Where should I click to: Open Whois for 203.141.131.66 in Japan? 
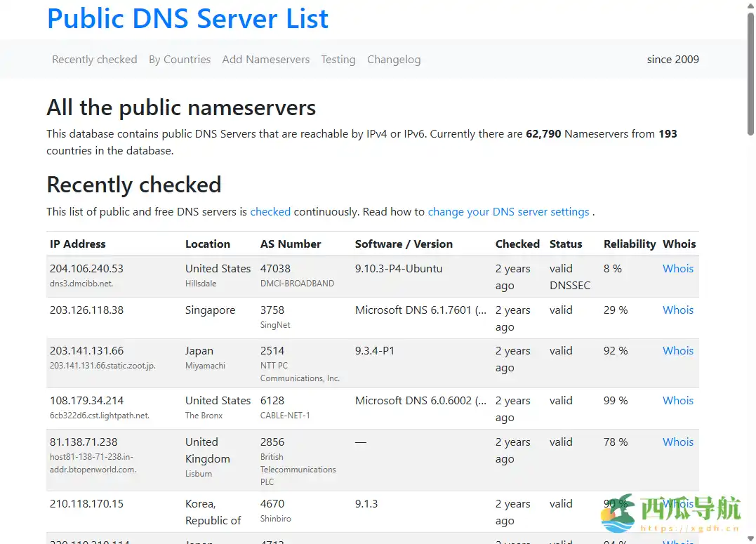coord(677,350)
